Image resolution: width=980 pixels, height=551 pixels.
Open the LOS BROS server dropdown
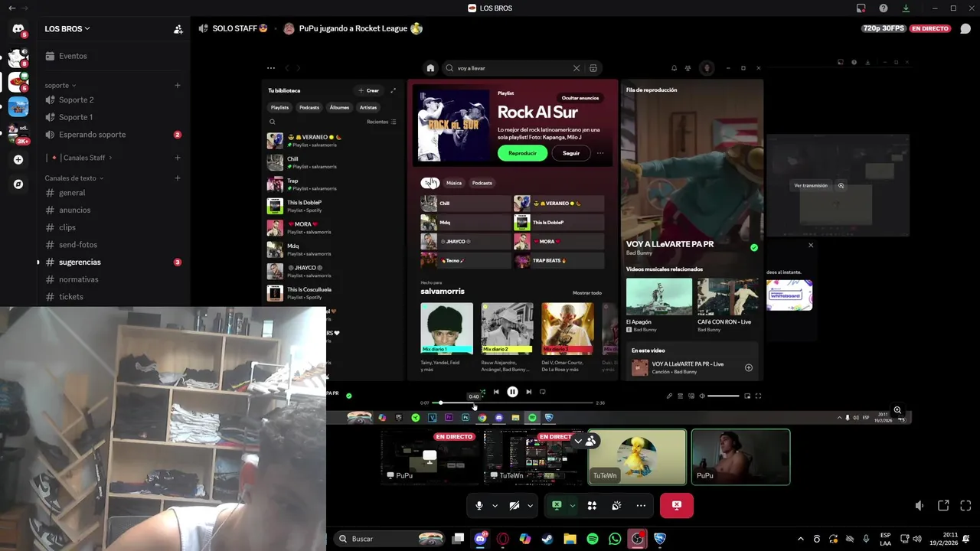(x=67, y=29)
